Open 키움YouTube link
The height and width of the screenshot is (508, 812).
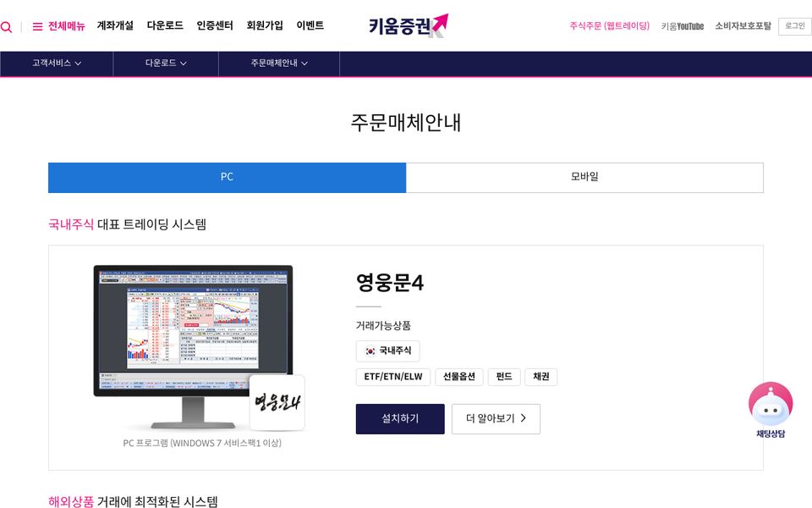(683, 26)
